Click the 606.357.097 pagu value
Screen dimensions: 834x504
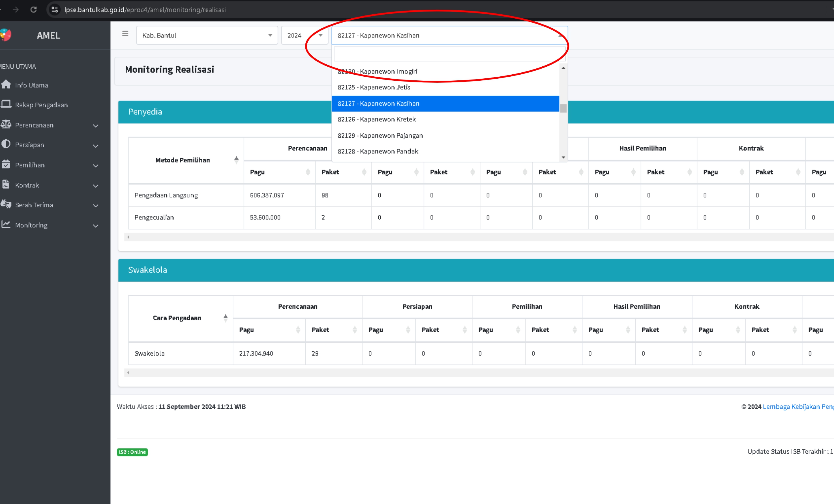tap(267, 195)
